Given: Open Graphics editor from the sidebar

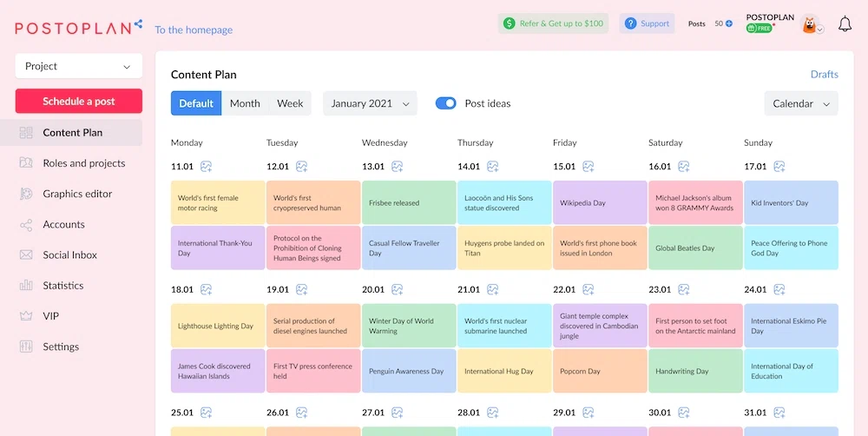Looking at the screenshot, I should [77, 194].
